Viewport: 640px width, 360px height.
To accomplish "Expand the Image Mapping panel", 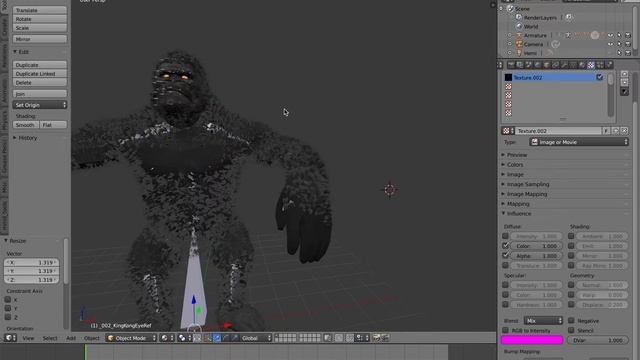I will click(527, 194).
